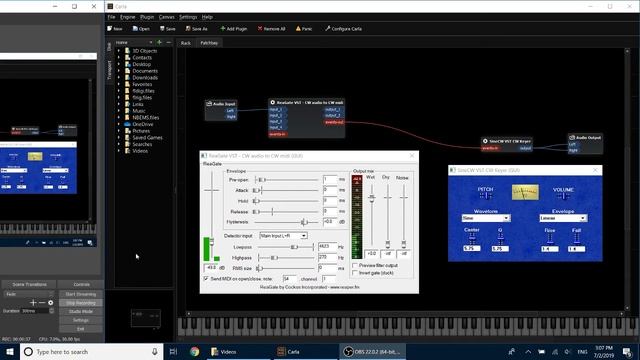Image resolution: width=640 pixels, height=360 pixels.
Task: Switch to OBS taskbar button
Action: coord(372,351)
